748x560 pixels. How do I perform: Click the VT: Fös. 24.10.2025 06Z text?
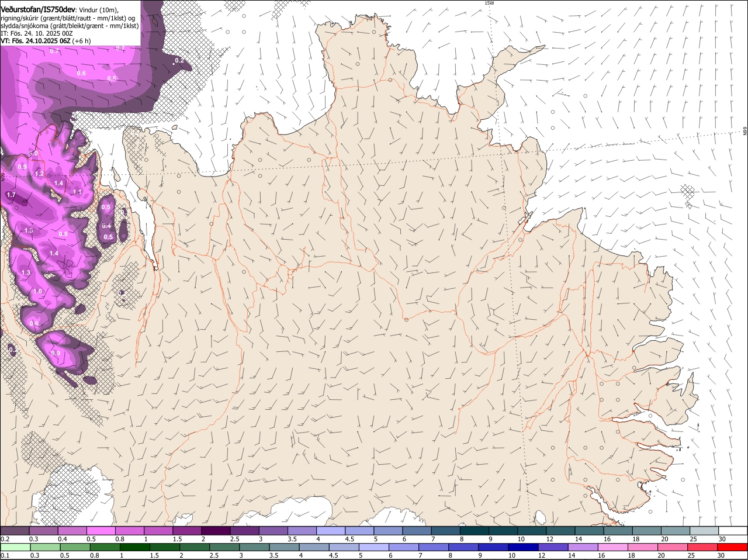(x=36, y=41)
